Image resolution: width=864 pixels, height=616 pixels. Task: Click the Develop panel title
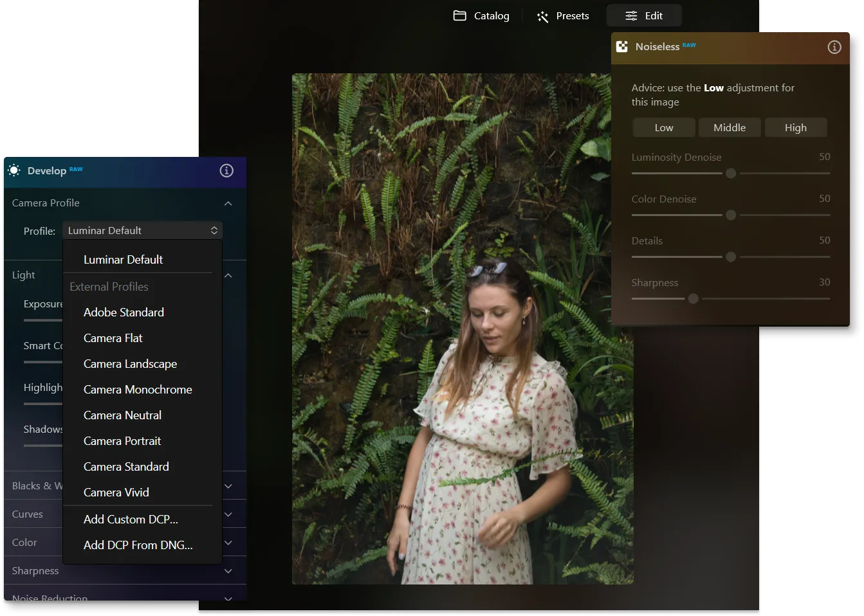click(x=47, y=170)
